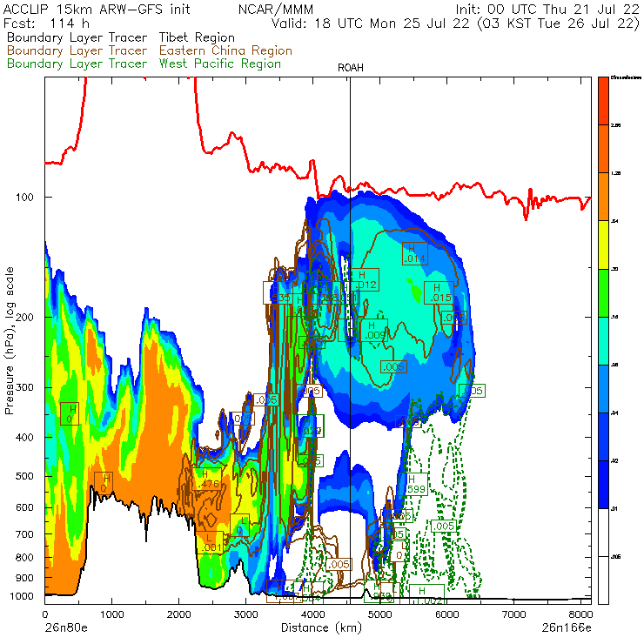Click the 'Pressure (hPa), log scale' axis title

click(x=10, y=340)
